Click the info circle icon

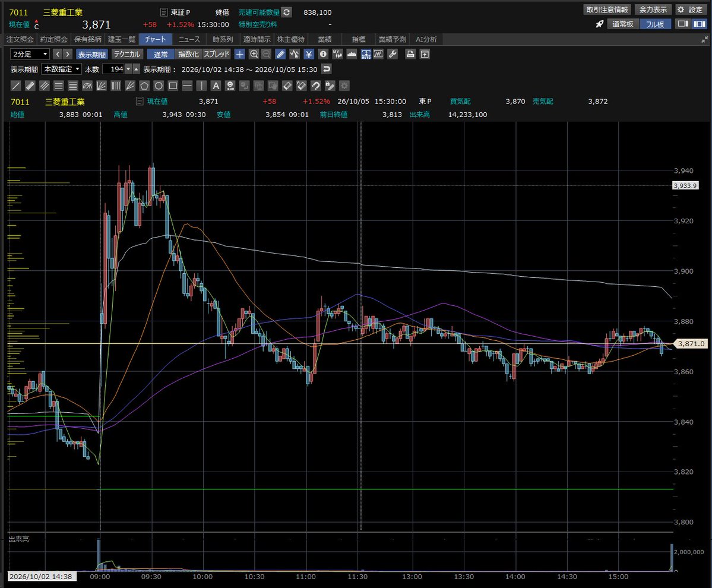(323, 55)
